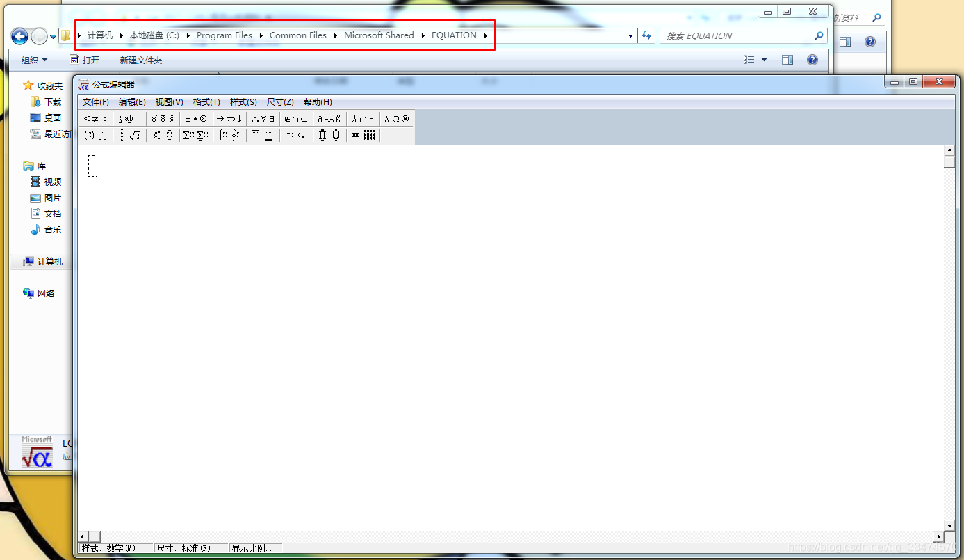Viewport: 964px width, 560px height.
Task: Click scroll up arrow in Equation Editor
Action: (949, 151)
